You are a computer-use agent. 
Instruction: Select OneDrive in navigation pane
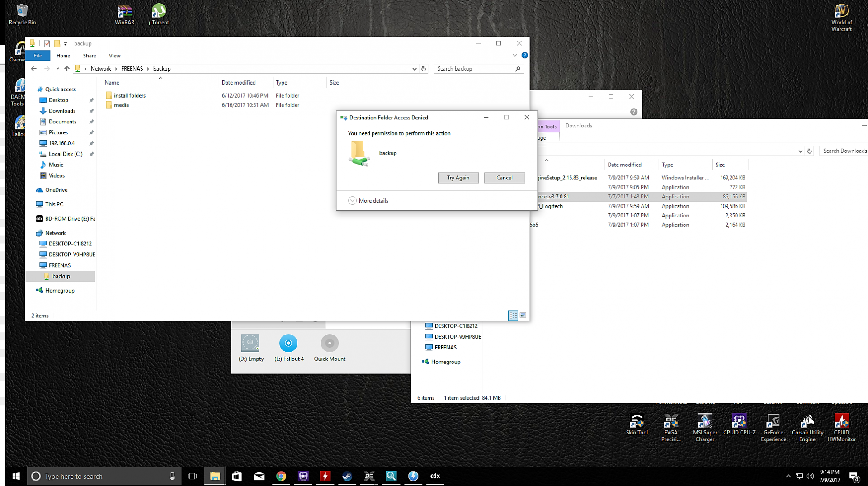[x=56, y=190]
